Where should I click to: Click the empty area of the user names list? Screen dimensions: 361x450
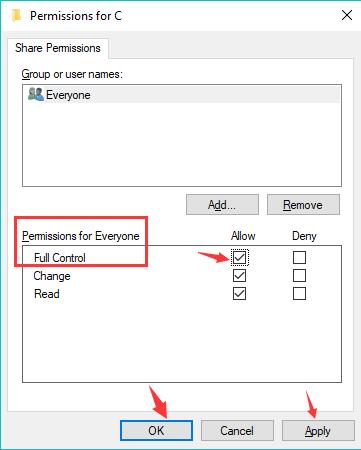pyautogui.click(x=182, y=144)
